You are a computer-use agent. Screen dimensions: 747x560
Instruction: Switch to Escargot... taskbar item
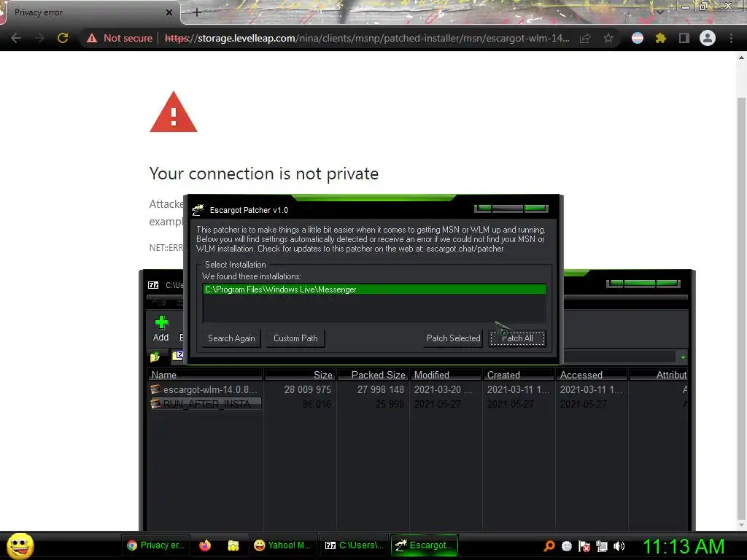(425, 545)
